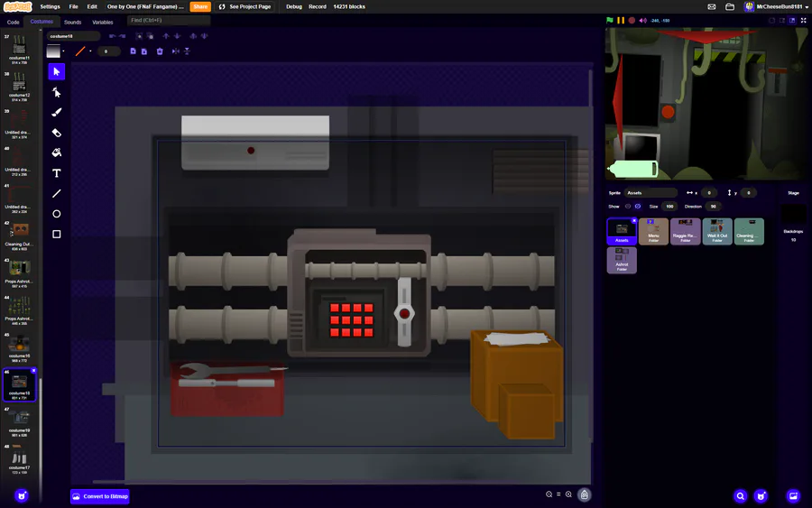Click the Undo arrow

pyautogui.click(x=112, y=36)
